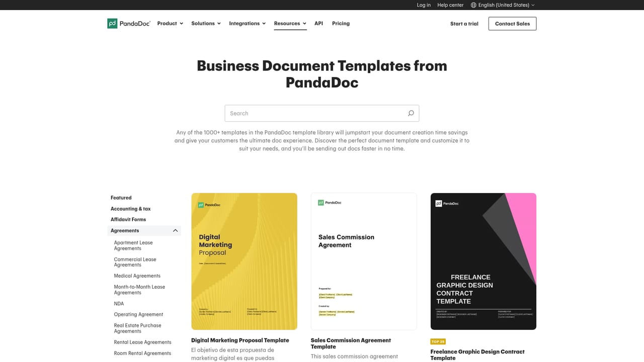644x362 pixels.
Task: Click the PandaDoc logo in header
Action: click(129, 24)
